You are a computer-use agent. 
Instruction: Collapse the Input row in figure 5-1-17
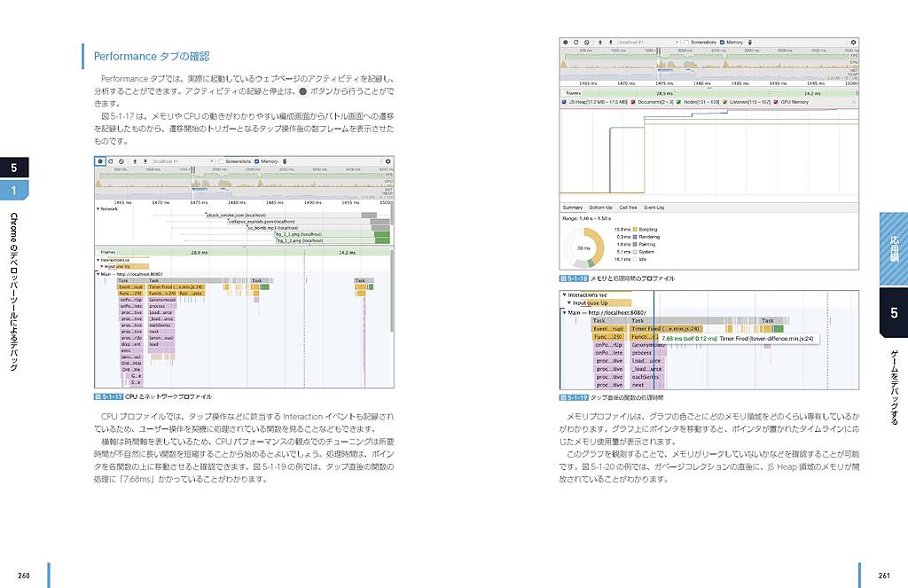(102, 266)
